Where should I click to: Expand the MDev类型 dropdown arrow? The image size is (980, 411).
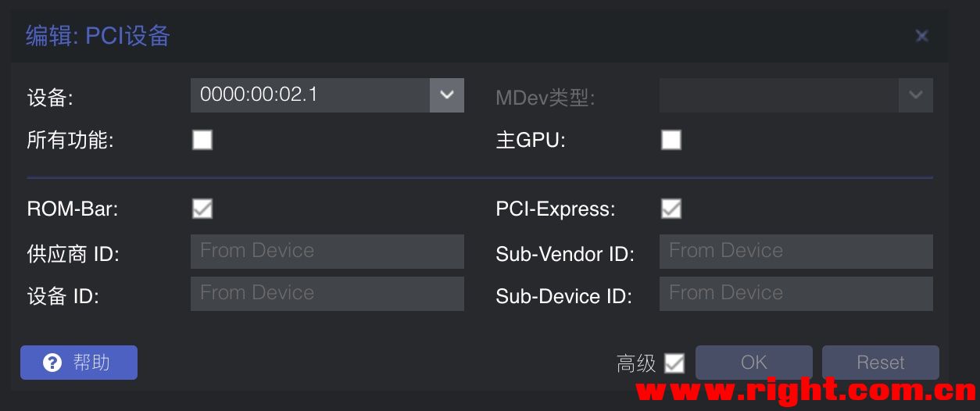[x=916, y=95]
